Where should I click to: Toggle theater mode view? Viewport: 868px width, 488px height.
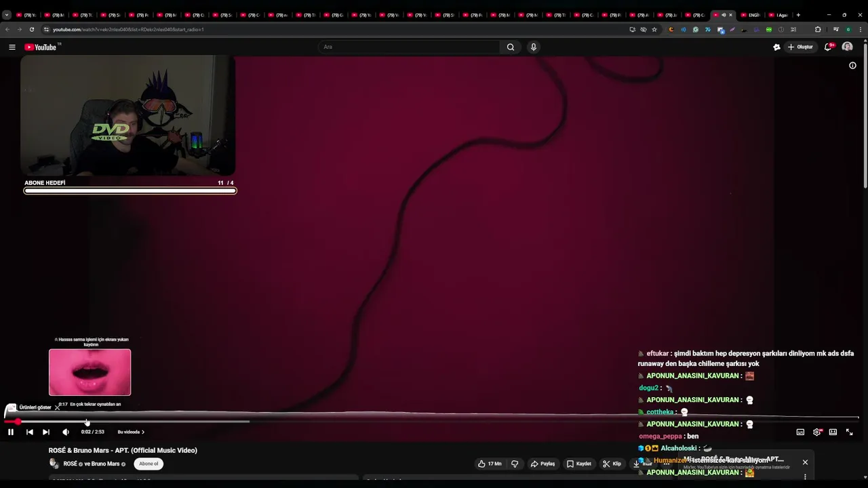(833, 432)
